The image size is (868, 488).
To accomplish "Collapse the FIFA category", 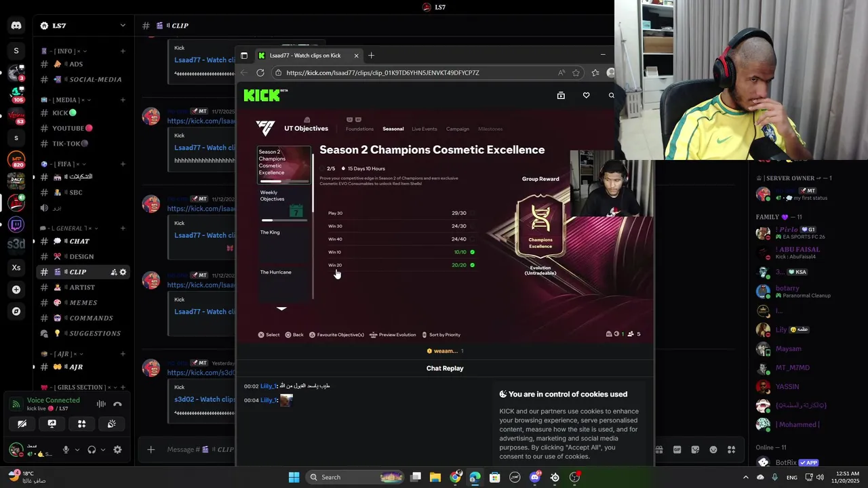I will point(64,164).
